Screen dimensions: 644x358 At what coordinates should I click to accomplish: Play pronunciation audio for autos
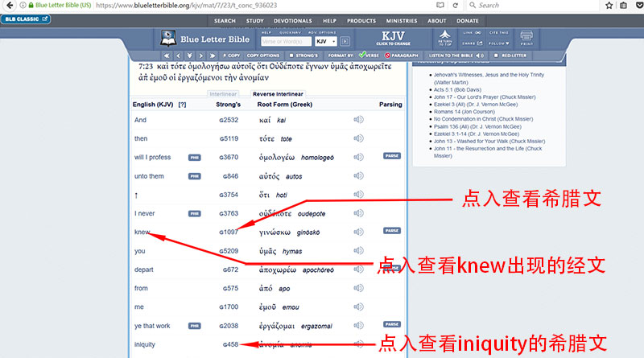[358, 175]
